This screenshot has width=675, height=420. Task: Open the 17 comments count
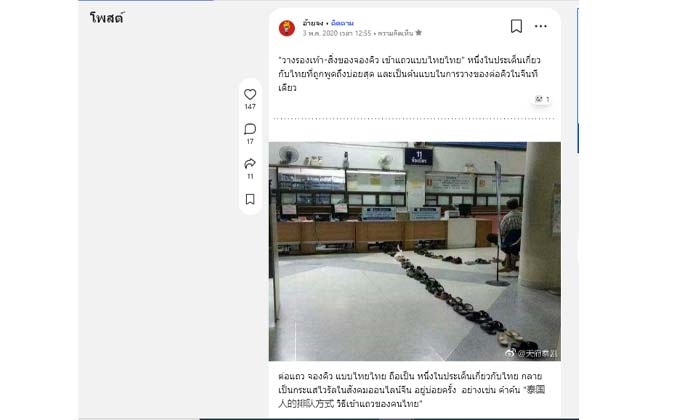(250, 141)
